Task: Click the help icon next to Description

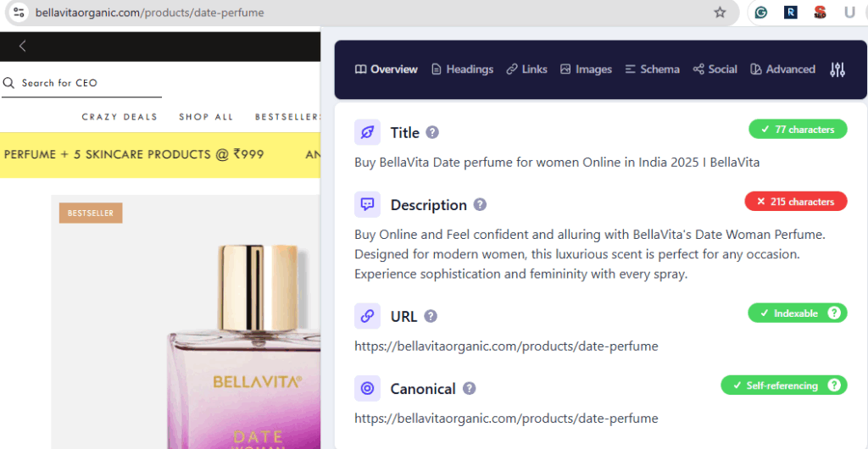Action: click(480, 205)
